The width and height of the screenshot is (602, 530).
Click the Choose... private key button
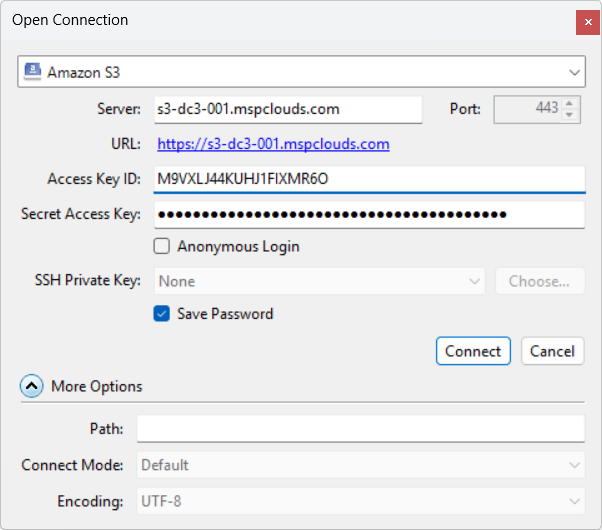[x=540, y=281]
